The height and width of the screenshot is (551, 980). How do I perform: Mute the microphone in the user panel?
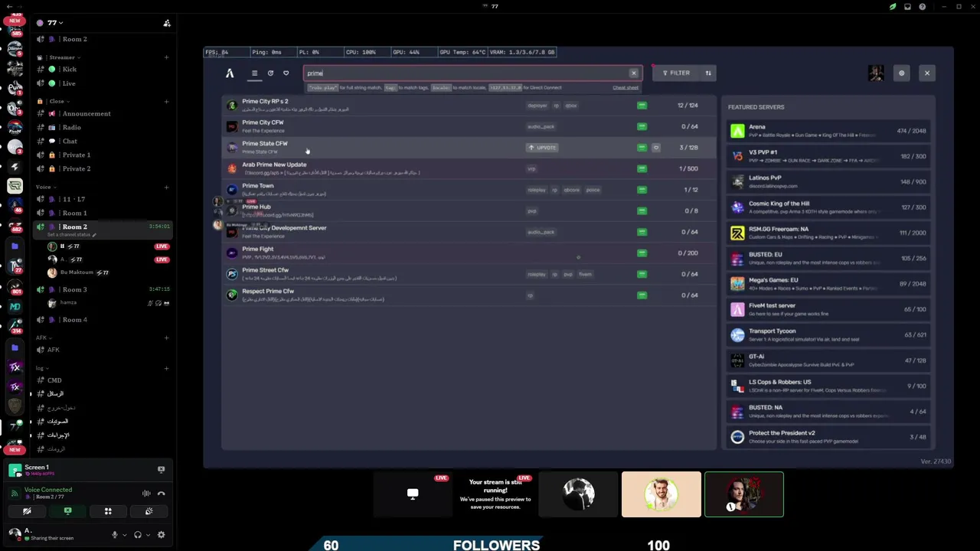coord(115,535)
